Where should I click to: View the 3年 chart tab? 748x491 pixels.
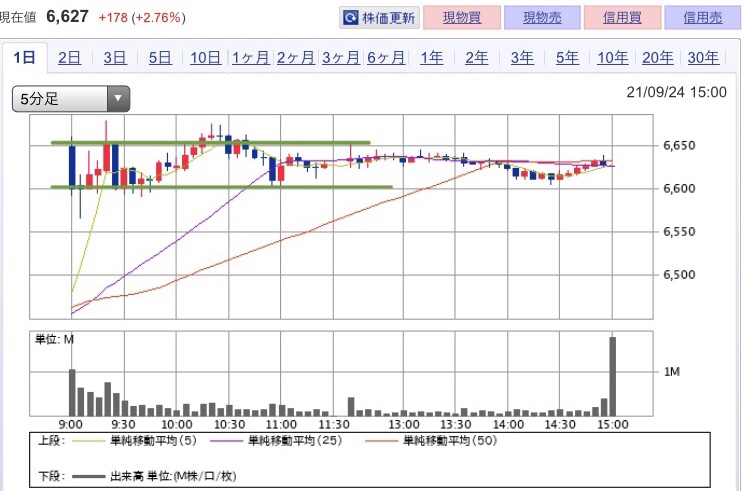[522, 58]
